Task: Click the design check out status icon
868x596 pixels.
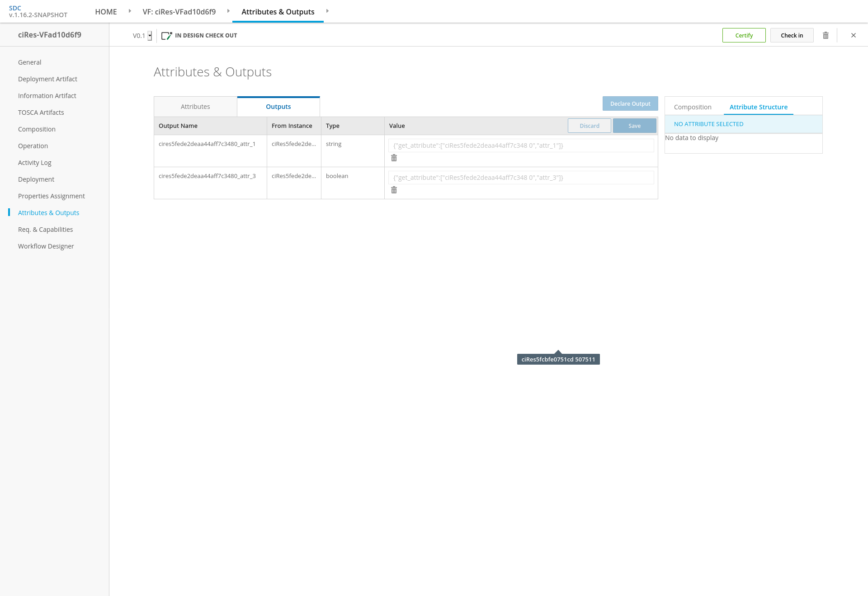Action: (x=166, y=36)
